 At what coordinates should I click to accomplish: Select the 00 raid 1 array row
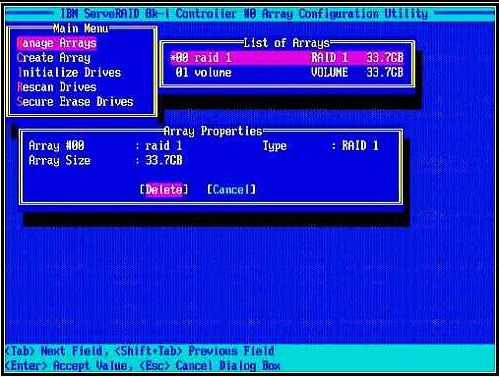tap(287, 58)
